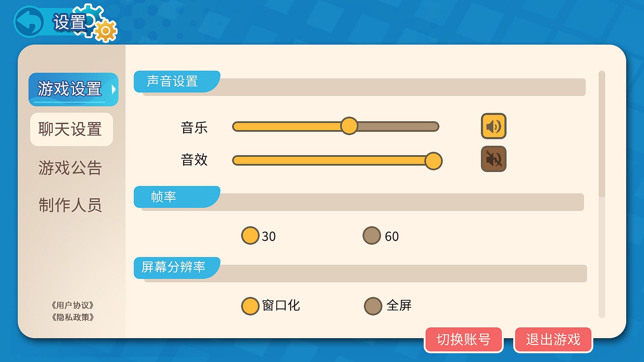Choose 窗口化 windowed mode
This screenshot has width=644, height=362.
[250, 306]
